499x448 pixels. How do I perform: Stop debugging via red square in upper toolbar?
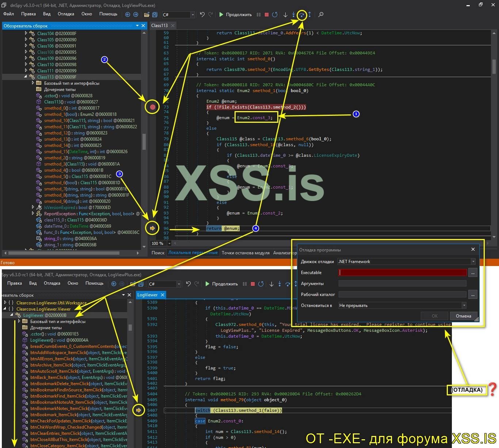(x=267, y=15)
